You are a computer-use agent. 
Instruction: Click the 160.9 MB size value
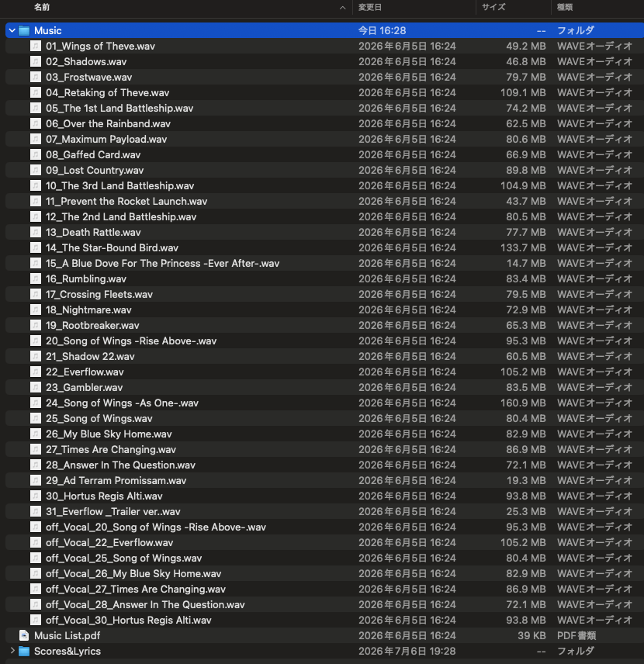point(523,403)
